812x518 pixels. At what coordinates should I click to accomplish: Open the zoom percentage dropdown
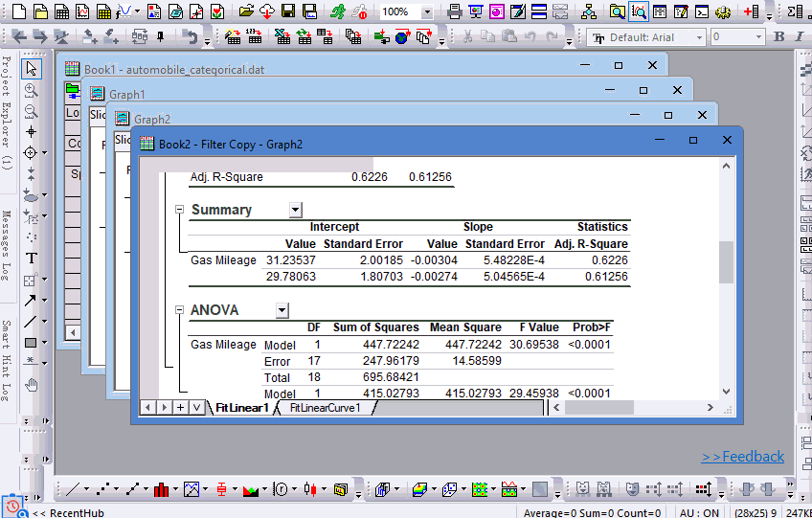pyautogui.click(x=427, y=12)
